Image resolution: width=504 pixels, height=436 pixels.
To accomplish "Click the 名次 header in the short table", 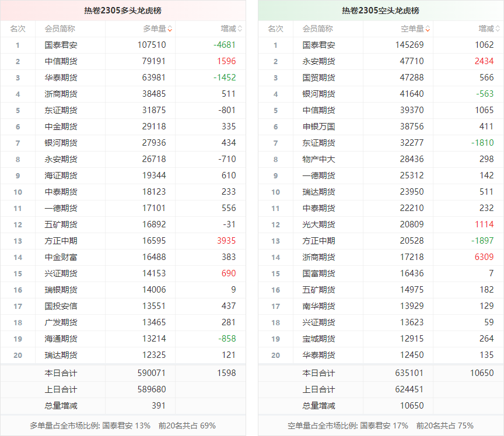I will (275, 29).
